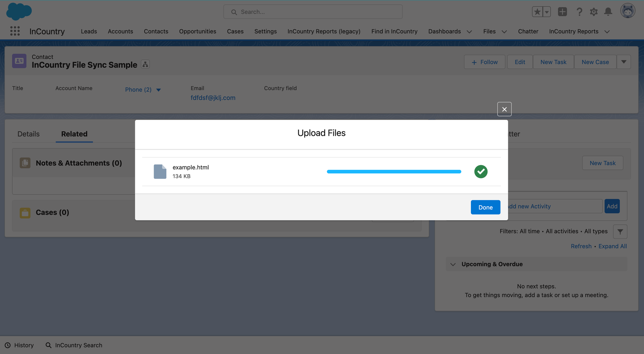This screenshot has height=354, width=644.
Task: Click the search magnifier icon in search bar
Action: [x=234, y=12]
